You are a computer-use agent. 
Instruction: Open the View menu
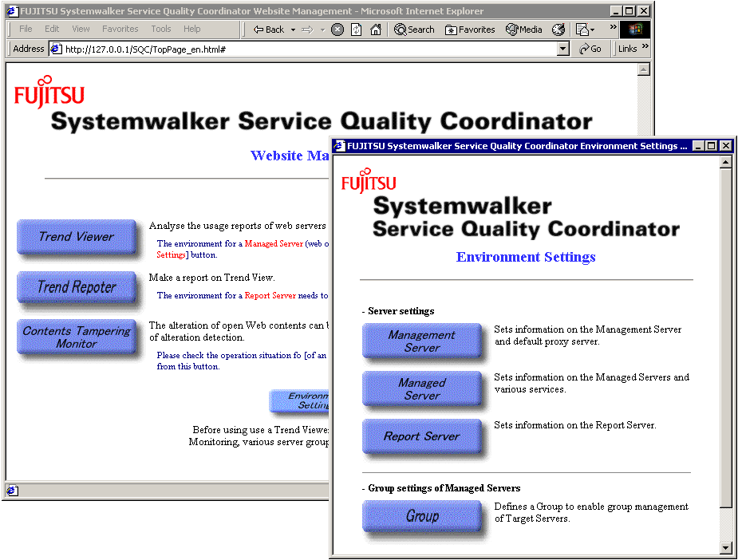point(81,29)
